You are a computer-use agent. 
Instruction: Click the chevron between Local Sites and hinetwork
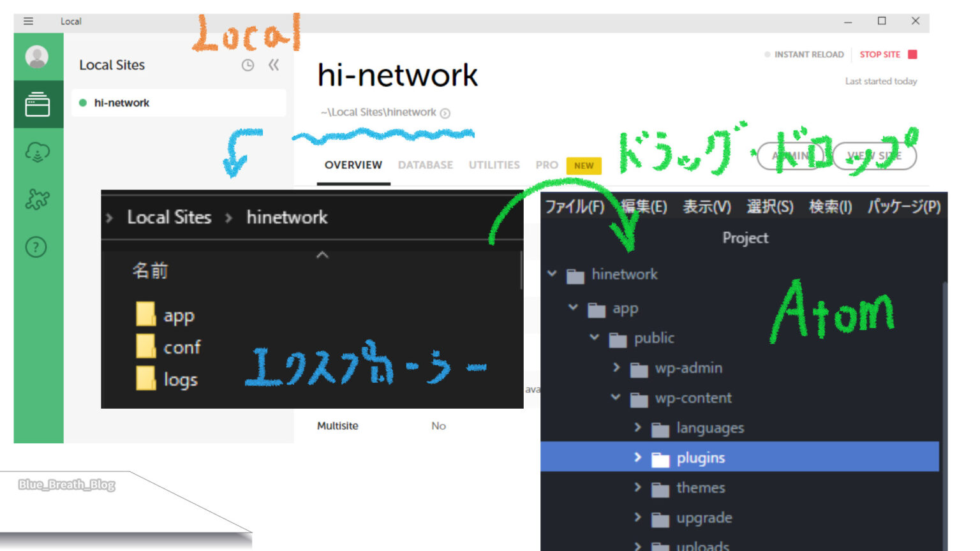click(229, 218)
